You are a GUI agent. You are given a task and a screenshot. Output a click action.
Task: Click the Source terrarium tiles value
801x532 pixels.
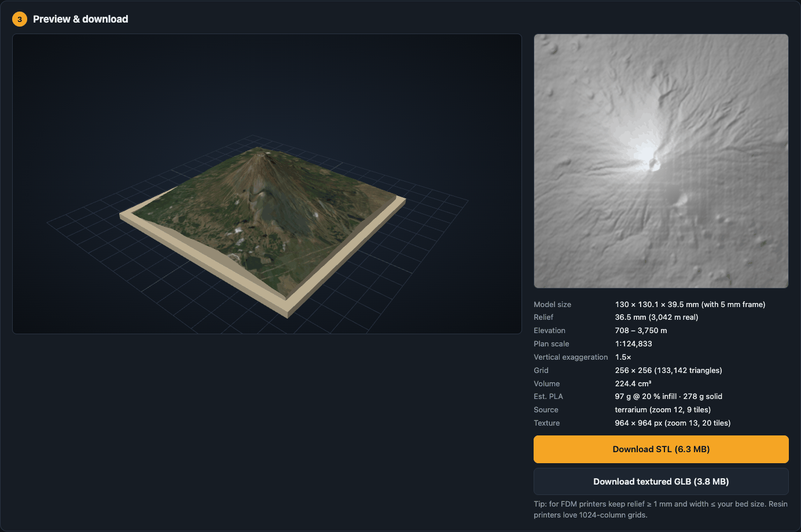coord(663,410)
